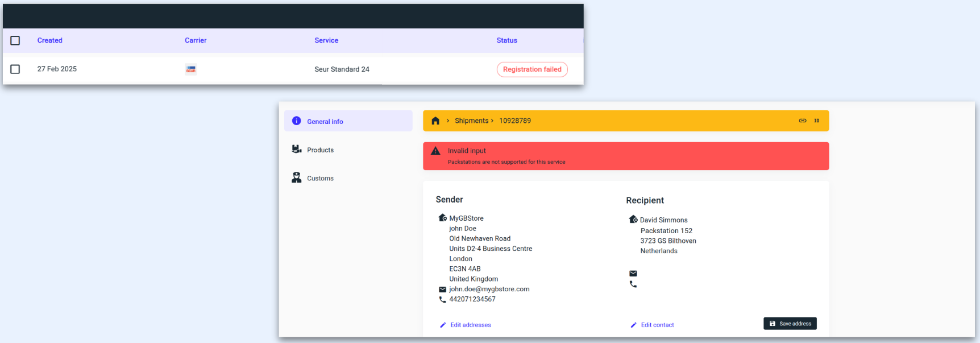This screenshot has width=980, height=343.
Task: Click the recipient address house icon
Action: [633, 220]
